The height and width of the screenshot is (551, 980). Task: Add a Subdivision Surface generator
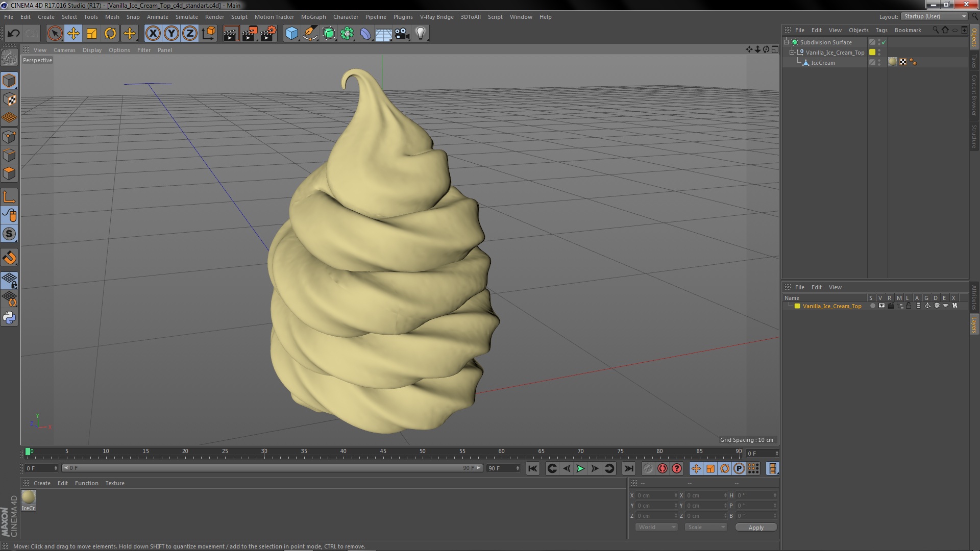tap(329, 34)
